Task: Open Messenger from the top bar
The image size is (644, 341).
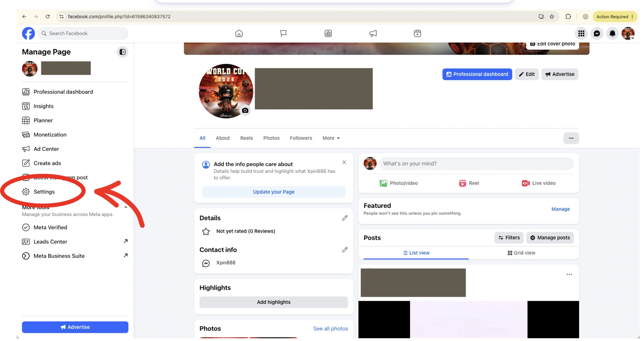Action: 597,33
